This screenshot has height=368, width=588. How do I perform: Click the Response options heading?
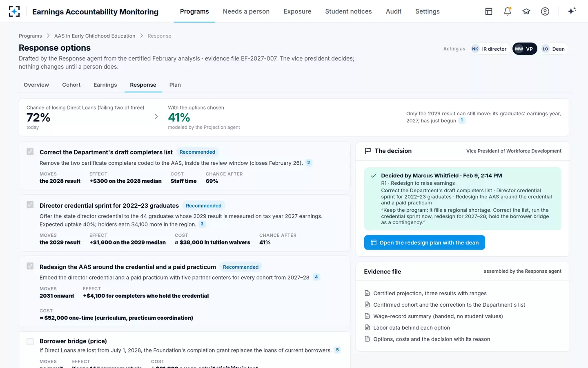[55, 48]
